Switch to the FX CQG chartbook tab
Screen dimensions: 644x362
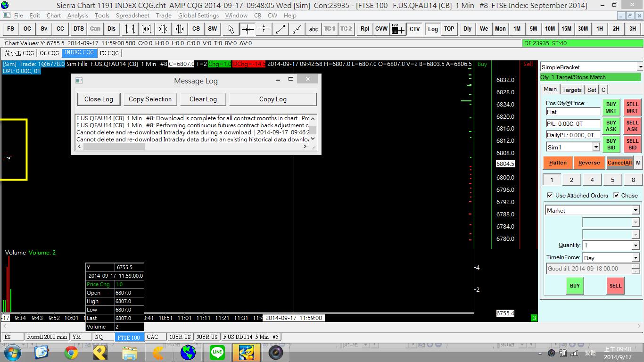[109, 53]
